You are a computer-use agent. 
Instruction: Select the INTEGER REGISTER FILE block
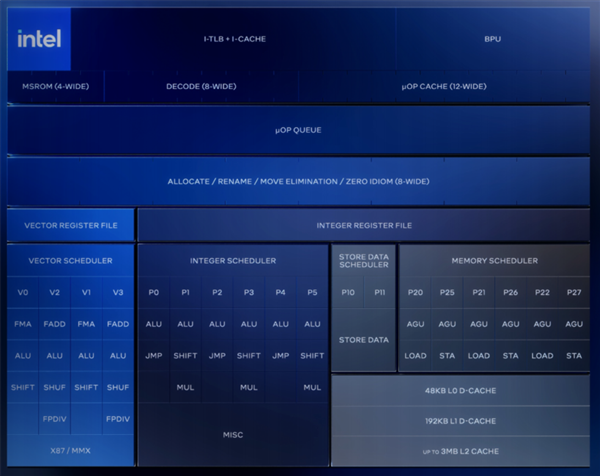[x=364, y=225]
